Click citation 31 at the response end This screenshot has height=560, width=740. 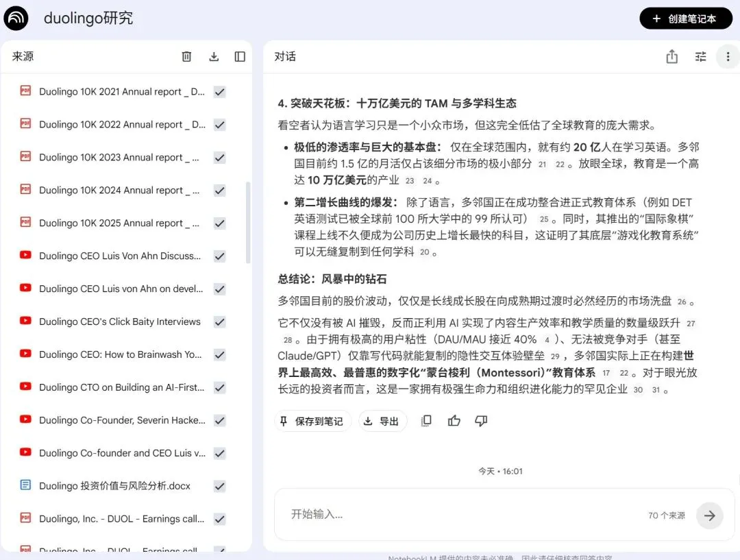(656, 390)
